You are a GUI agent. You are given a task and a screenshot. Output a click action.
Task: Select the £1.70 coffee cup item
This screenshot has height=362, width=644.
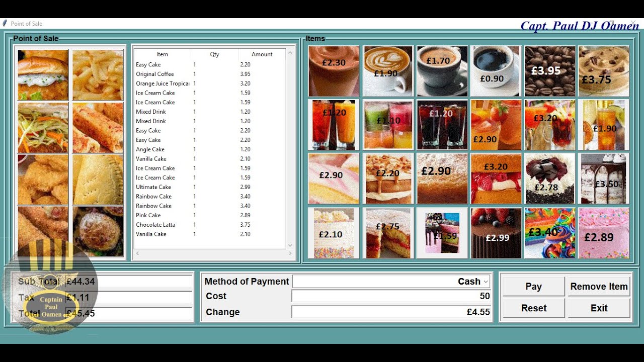(x=442, y=71)
